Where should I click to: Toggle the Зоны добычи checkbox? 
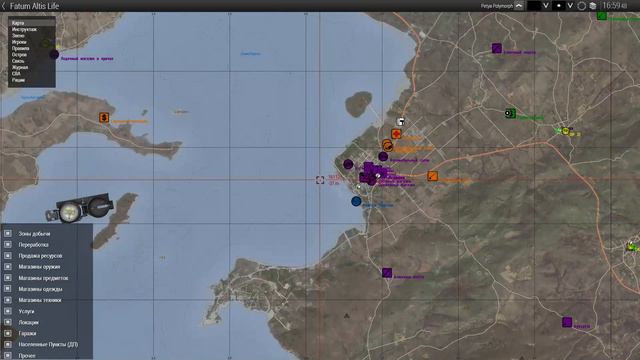click(8, 233)
